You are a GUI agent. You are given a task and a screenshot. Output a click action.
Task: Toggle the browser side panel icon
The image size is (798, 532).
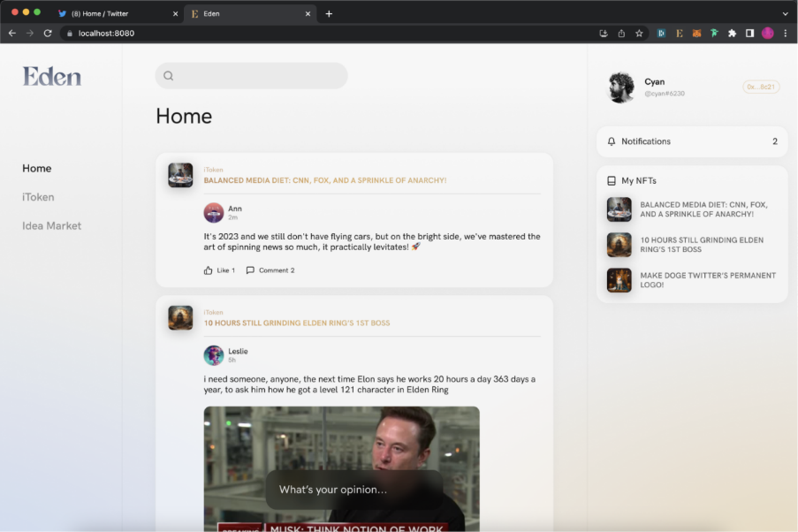click(x=749, y=34)
